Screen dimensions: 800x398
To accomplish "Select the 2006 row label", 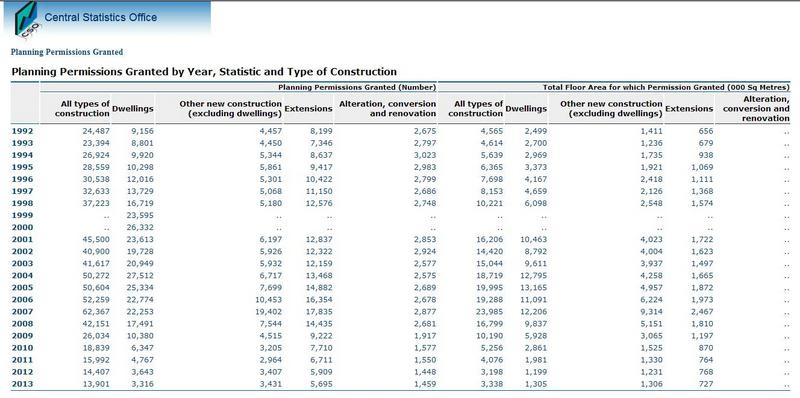I will (22, 300).
